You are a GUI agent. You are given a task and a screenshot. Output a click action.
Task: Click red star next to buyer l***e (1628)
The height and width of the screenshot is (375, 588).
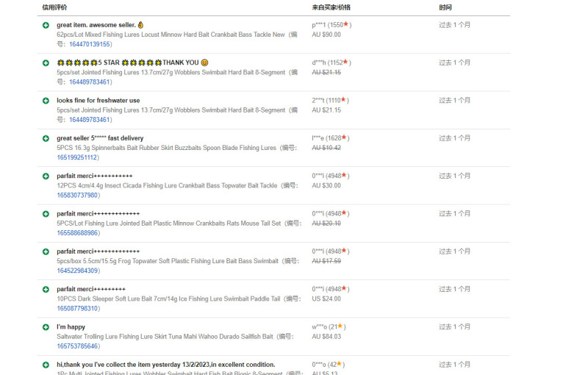point(344,137)
